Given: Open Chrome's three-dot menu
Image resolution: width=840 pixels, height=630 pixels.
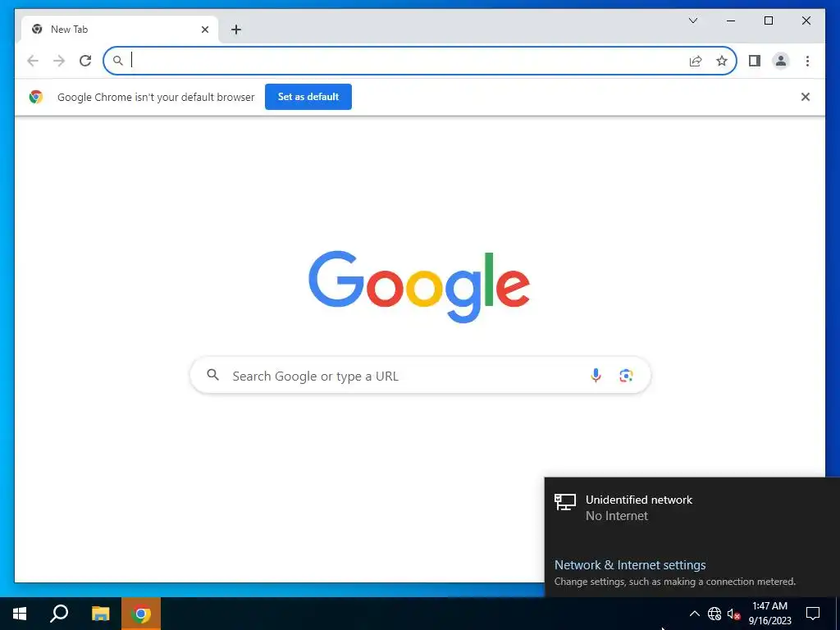Looking at the screenshot, I should coord(807,61).
